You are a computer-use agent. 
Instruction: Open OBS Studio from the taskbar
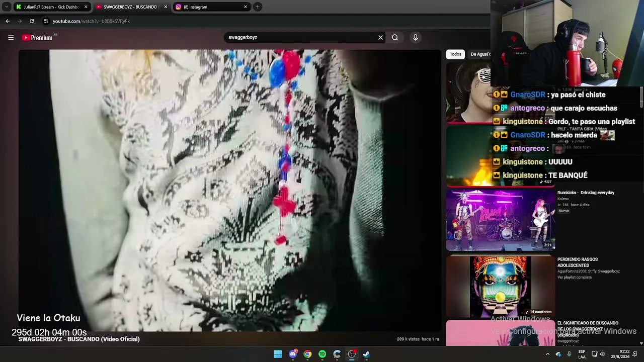[352, 354]
